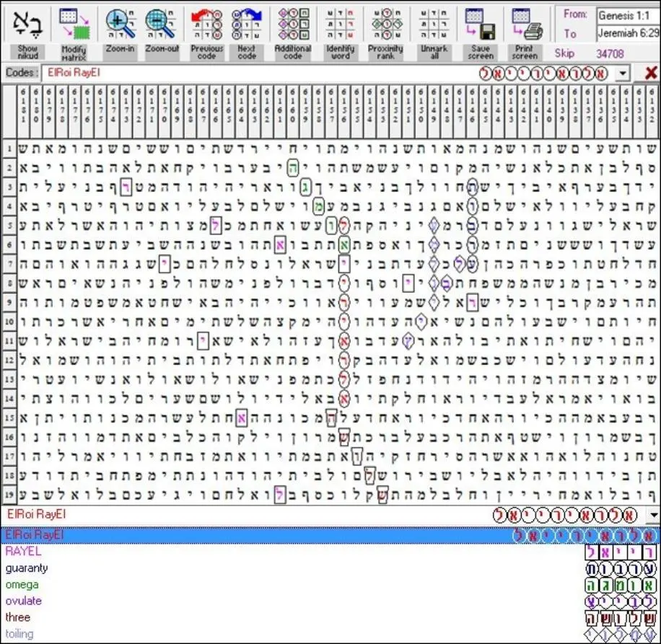Select the guaranty code row
The image size is (661, 644).
330,568
